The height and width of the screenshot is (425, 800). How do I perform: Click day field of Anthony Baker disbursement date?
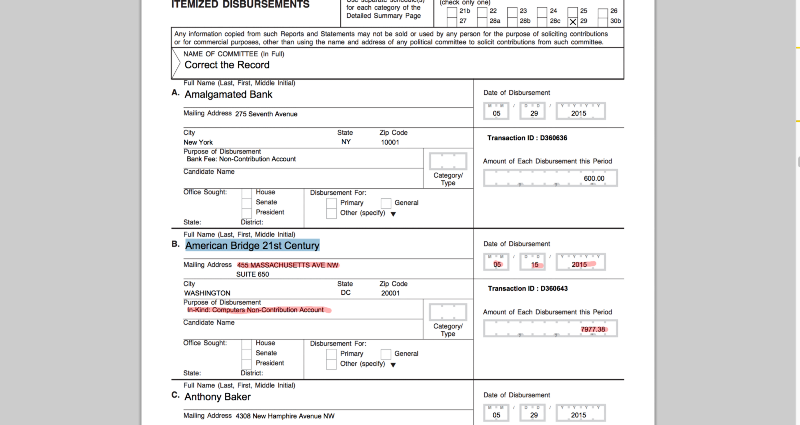pyautogui.click(x=533, y=413)
